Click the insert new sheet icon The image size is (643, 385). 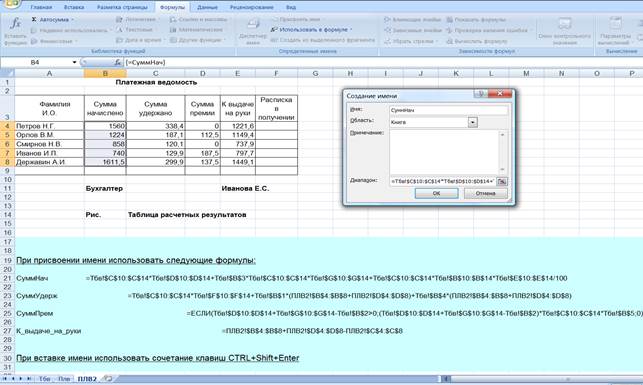(x=108, y=379)
